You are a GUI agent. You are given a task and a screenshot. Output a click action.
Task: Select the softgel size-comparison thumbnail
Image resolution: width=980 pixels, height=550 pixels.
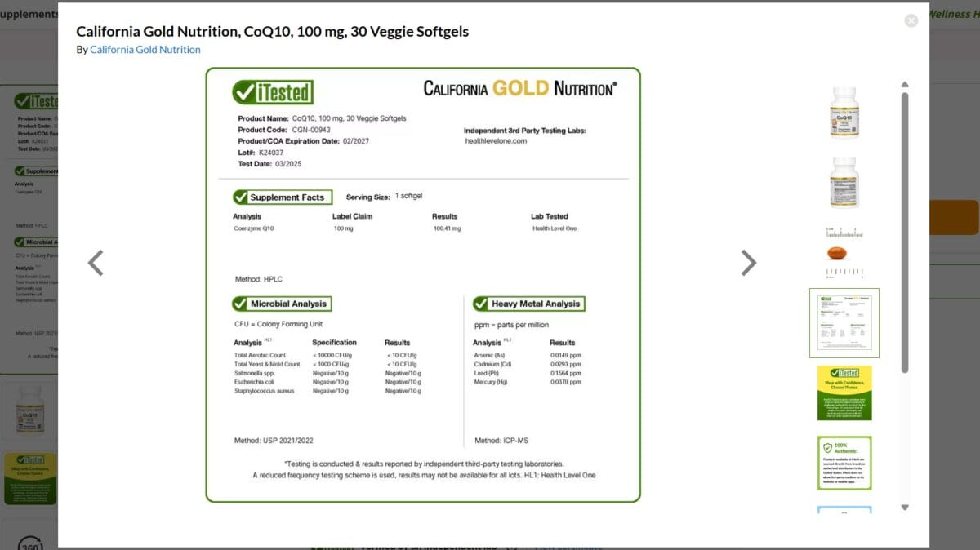pyautogui.click(x=844, y=249)
